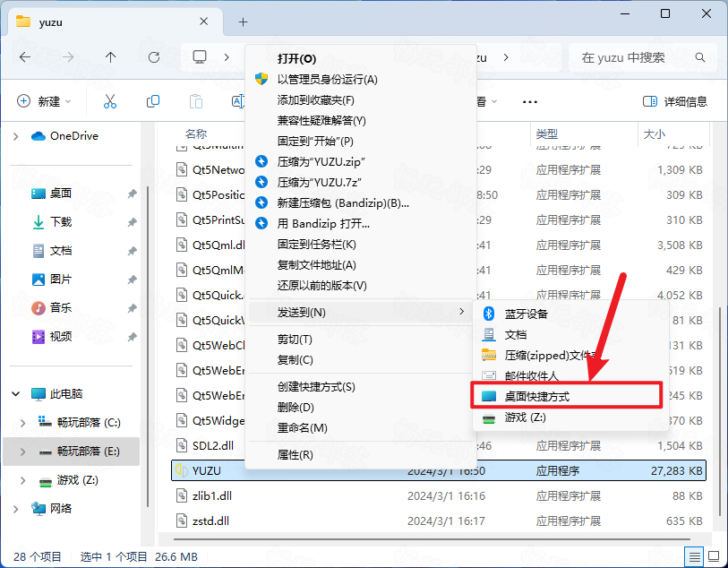Click the Paste toolbar icon
Screen dimensions: 728x568
pyautogui.click(x=196, y=101)
